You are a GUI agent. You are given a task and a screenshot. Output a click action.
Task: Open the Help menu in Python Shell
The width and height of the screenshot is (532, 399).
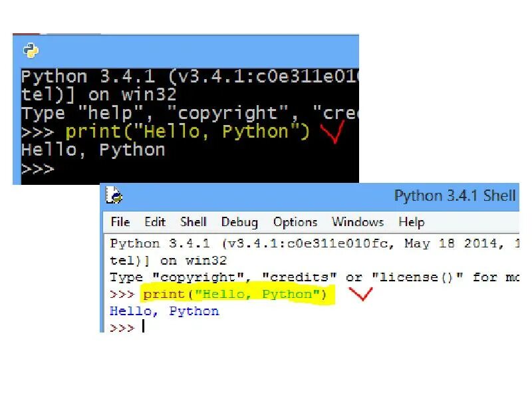click(x=411, y=222)
